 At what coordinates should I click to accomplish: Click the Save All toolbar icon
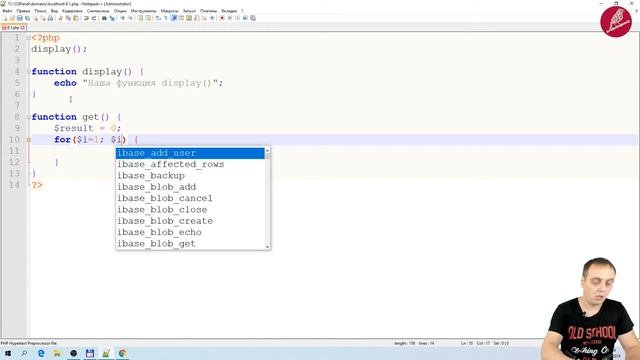tap(27, 18)
